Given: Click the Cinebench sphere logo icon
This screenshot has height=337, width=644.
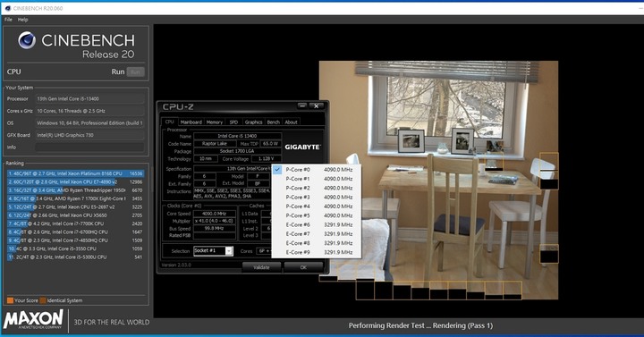Looking at the screenshot, I should pyautogui.click(x=27, y=40).
